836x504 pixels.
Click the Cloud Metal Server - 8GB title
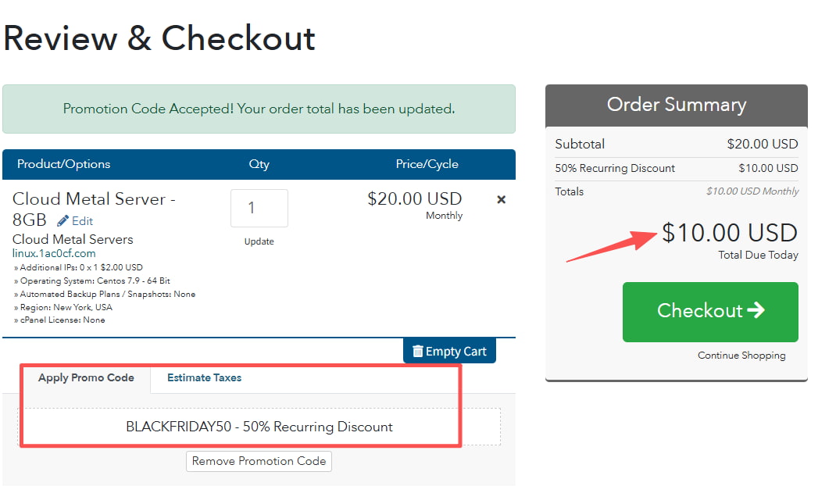[94, 200]
